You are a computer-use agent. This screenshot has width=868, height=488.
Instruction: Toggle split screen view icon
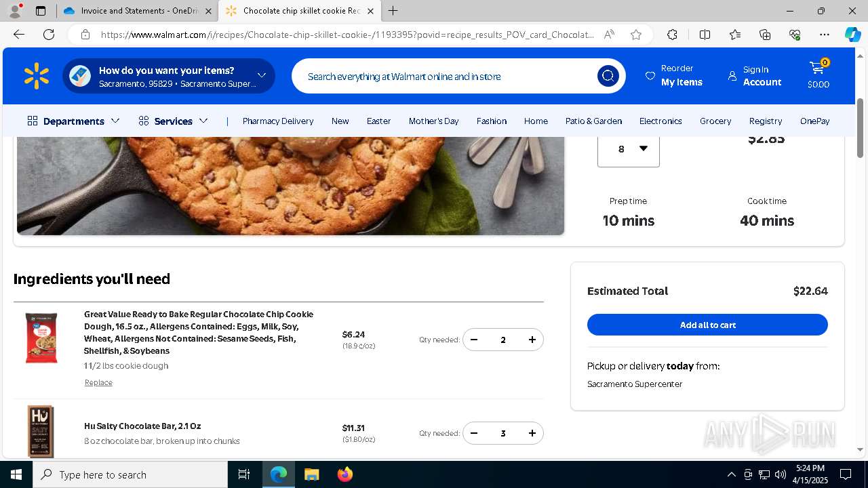705,35
